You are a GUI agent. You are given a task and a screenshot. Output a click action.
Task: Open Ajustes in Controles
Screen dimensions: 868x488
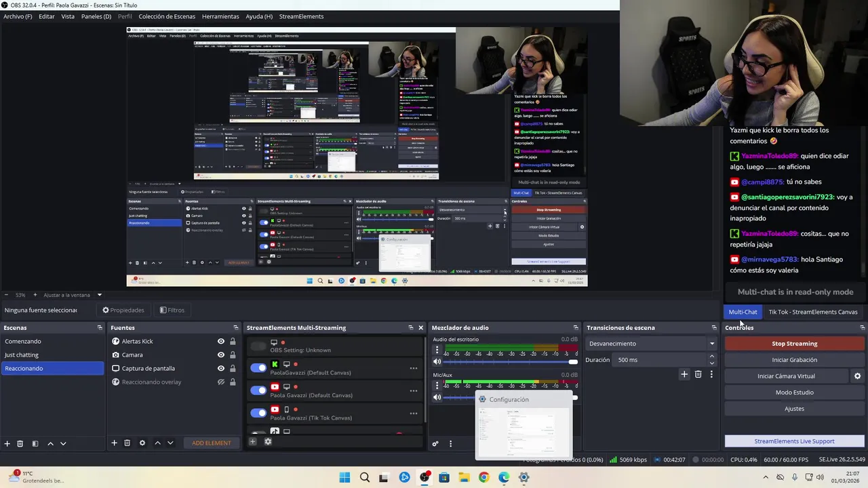pyautogui.click(x=794, y=409)
